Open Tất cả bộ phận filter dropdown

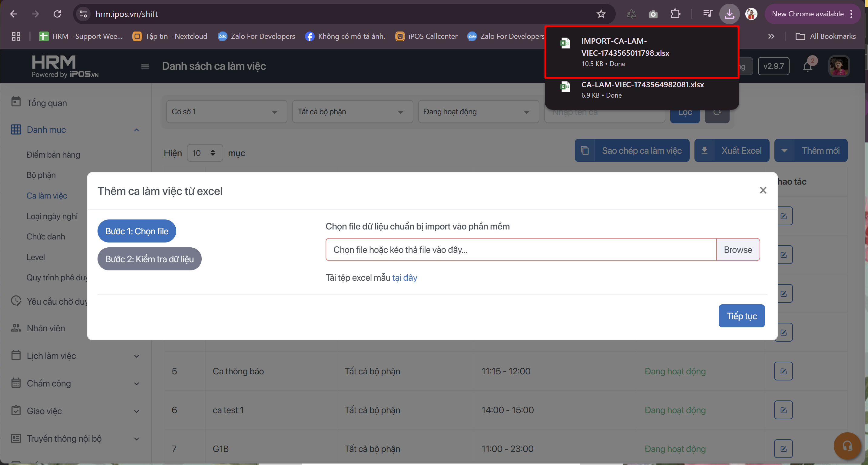pos(352,112)
